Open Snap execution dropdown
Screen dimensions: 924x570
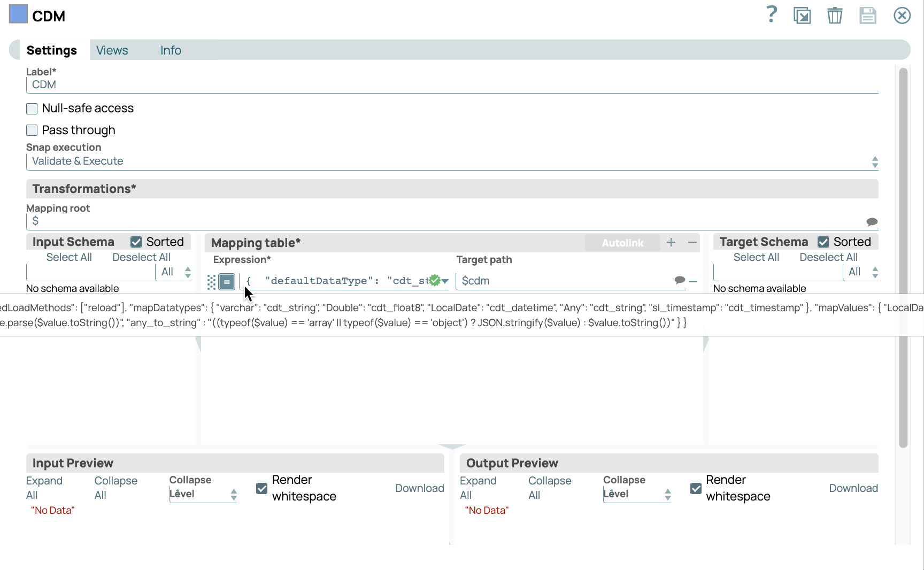coord(452,161)
